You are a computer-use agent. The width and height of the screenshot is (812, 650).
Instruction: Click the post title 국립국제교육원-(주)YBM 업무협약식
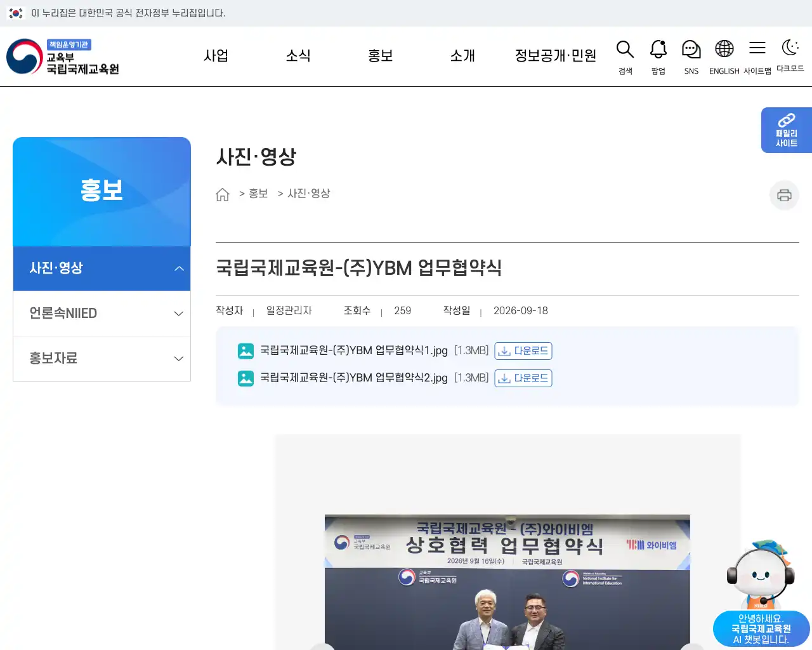359,268
